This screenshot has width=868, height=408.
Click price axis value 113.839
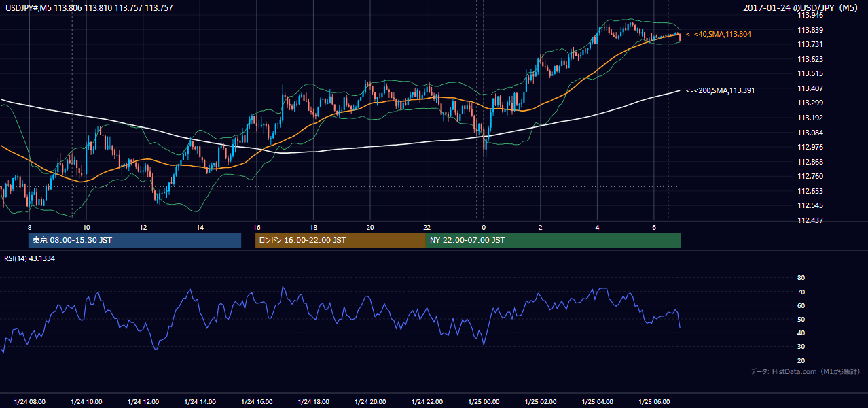[x=810, y=30]
